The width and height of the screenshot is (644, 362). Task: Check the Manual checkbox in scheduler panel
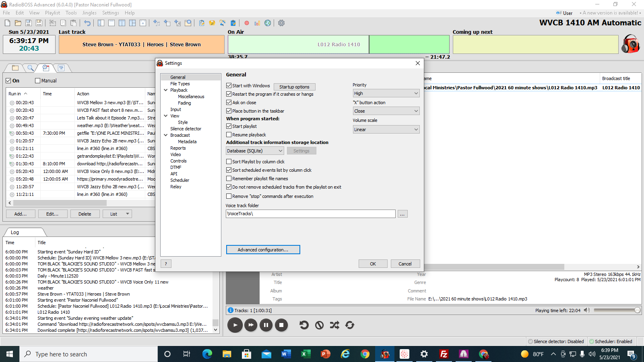(x=37, y=80)
